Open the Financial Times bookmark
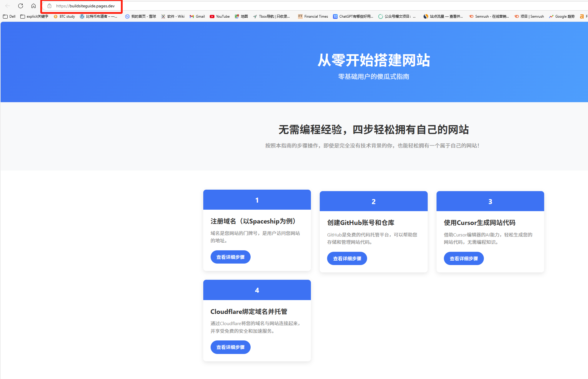The width and height of the screenshot is (588, 379). click(313, 16)
